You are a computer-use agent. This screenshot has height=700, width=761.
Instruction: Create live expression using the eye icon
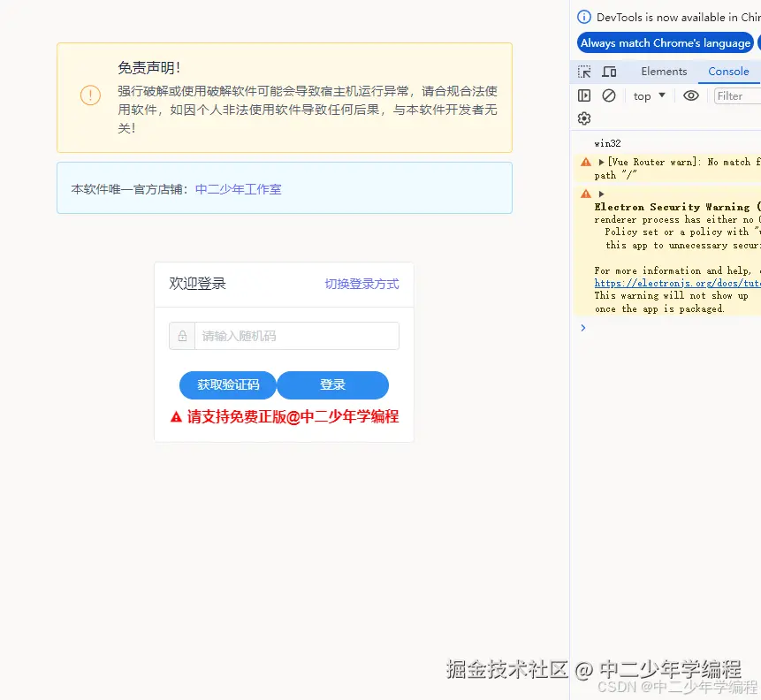690,95
